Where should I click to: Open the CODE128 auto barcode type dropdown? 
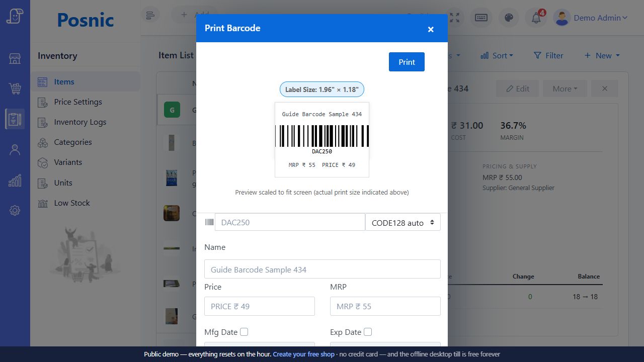click(403, 222)
